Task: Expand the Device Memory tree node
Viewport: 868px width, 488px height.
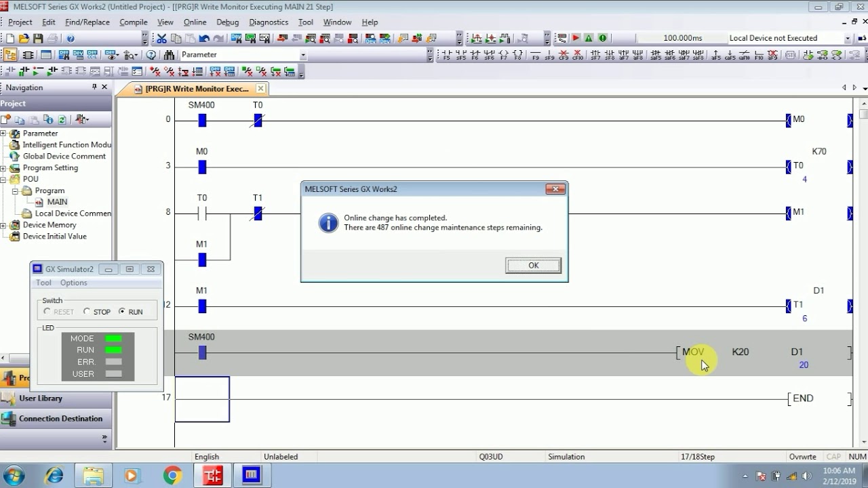Action: [x=3, y=225]
